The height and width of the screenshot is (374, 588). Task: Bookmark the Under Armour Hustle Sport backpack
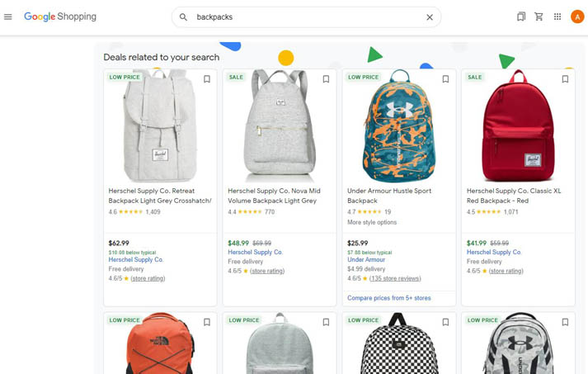coord(445,79)
